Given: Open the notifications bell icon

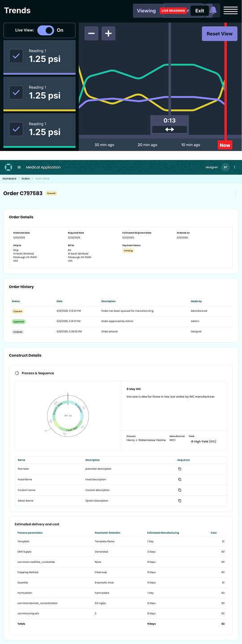Looking at the screenshot, I should [x=213, y=11].
